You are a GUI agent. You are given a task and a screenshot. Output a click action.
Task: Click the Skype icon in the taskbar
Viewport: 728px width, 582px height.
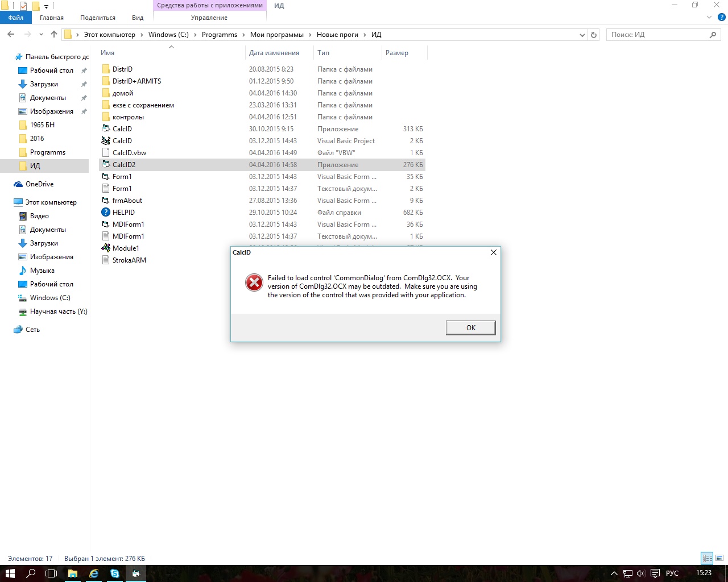pyautogui.click(x=115, y=573)
